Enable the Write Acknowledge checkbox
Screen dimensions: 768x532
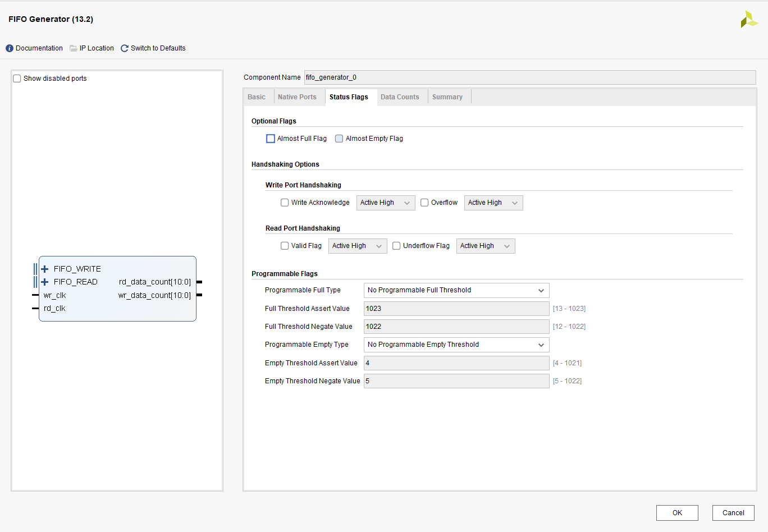coord(285,203)
